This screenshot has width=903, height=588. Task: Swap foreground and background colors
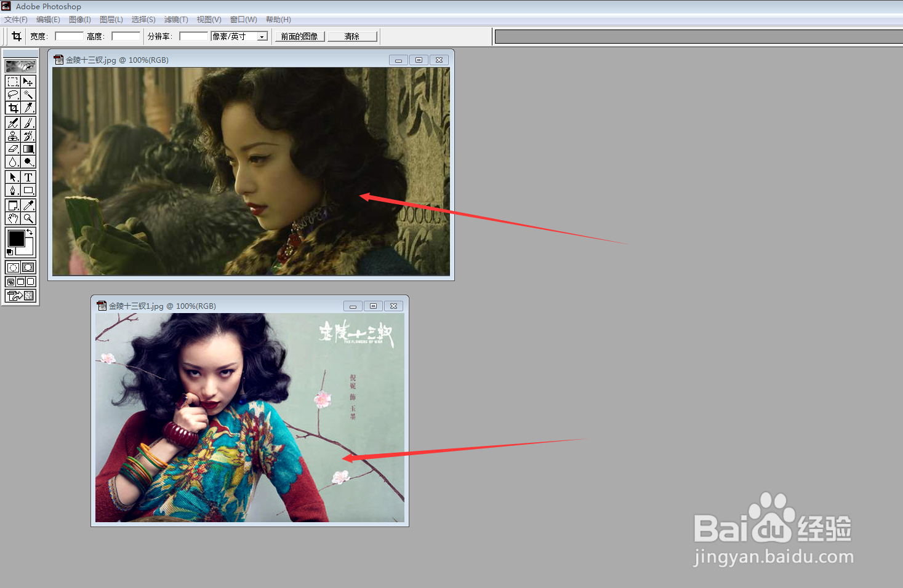point(30,232)
